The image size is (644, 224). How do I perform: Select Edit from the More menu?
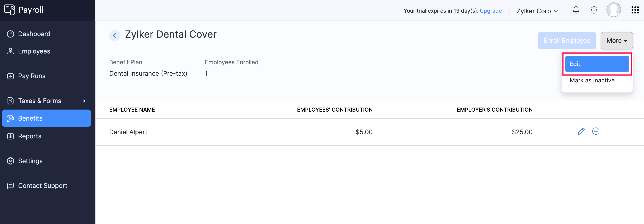click(x=597, y=64)
